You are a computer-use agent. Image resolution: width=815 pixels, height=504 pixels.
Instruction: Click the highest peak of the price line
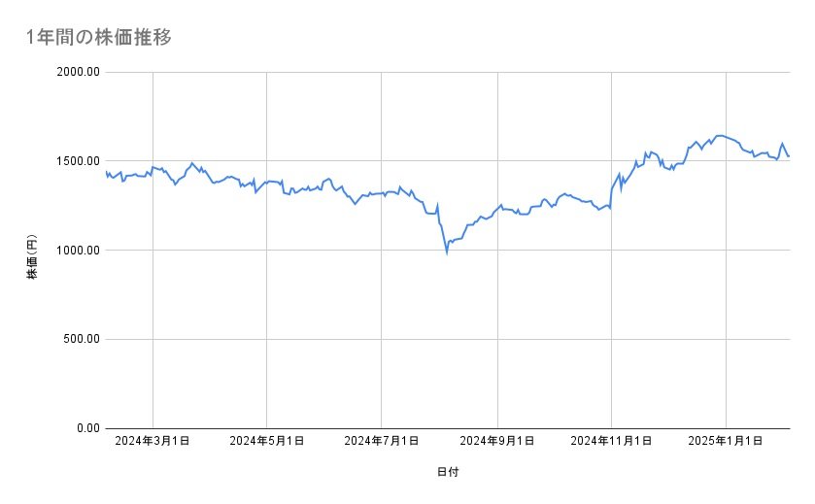720,135
